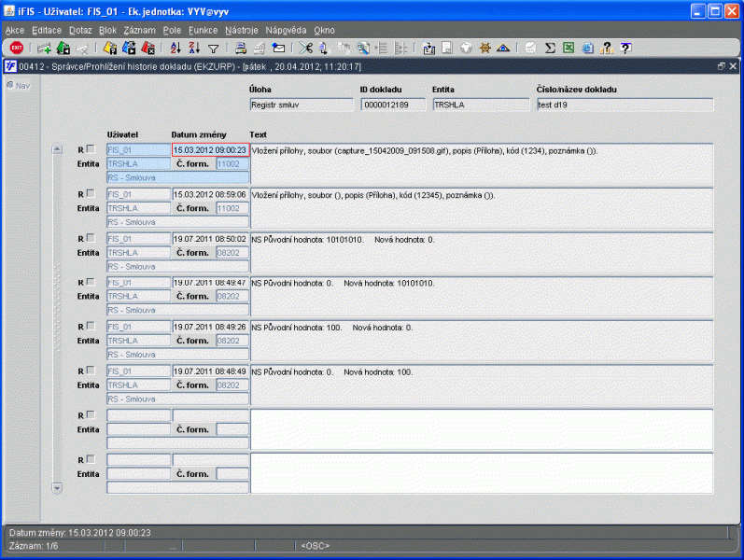
Task: Open the Blok menu
Action: coord(107,31)
